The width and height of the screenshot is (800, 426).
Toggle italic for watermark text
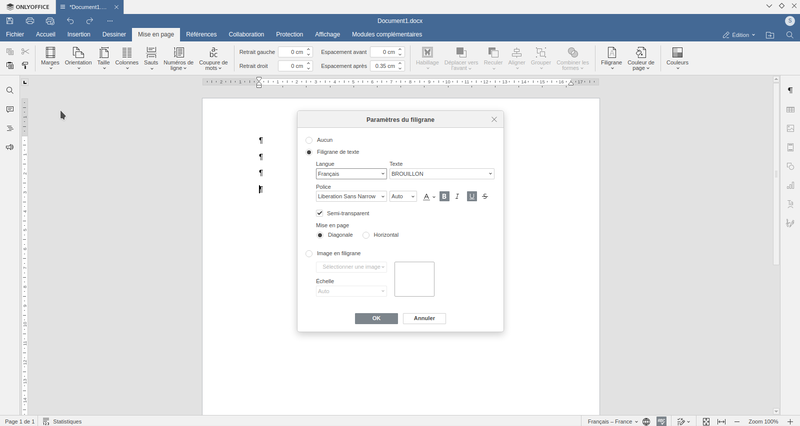click(x=458, y=197)
